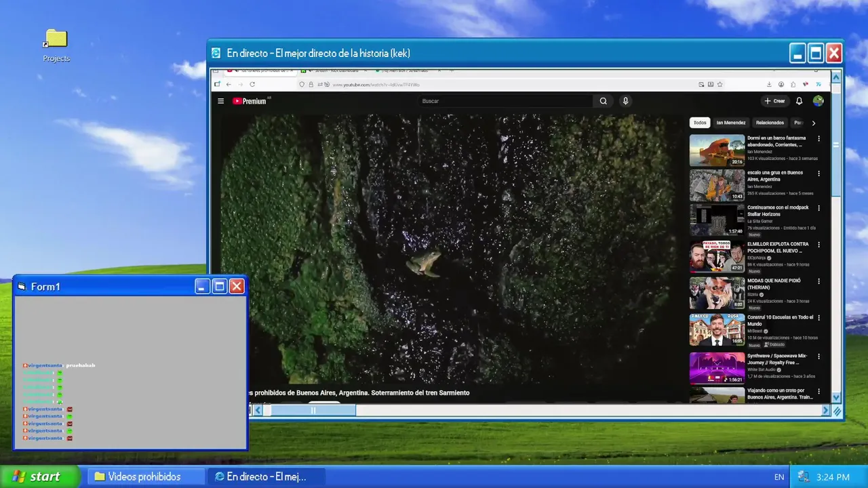The width and height of the screenshot is (868, 488).
Task: Click Form1 window title icon
Action: coord(22,287)
